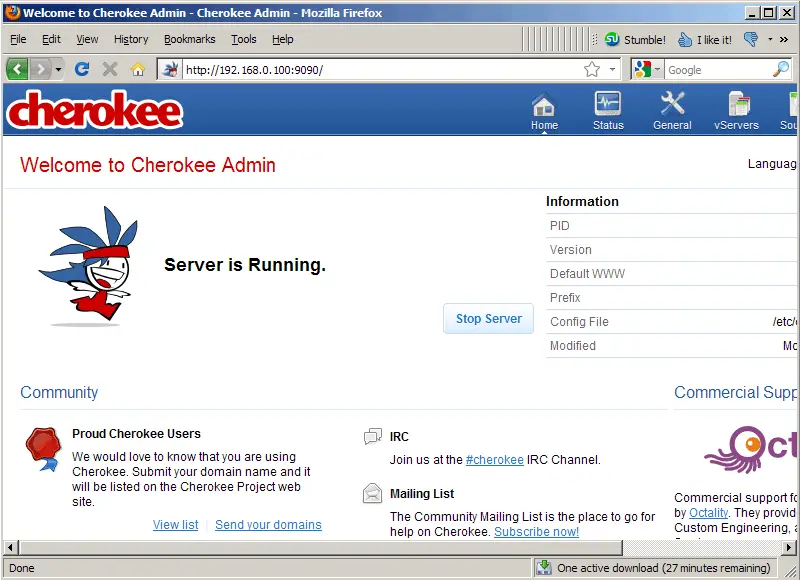The width and height of the screenshot is (800, 580).
Task: Click the horizontal scrollbar left arrow
Action: coord(10,548)
